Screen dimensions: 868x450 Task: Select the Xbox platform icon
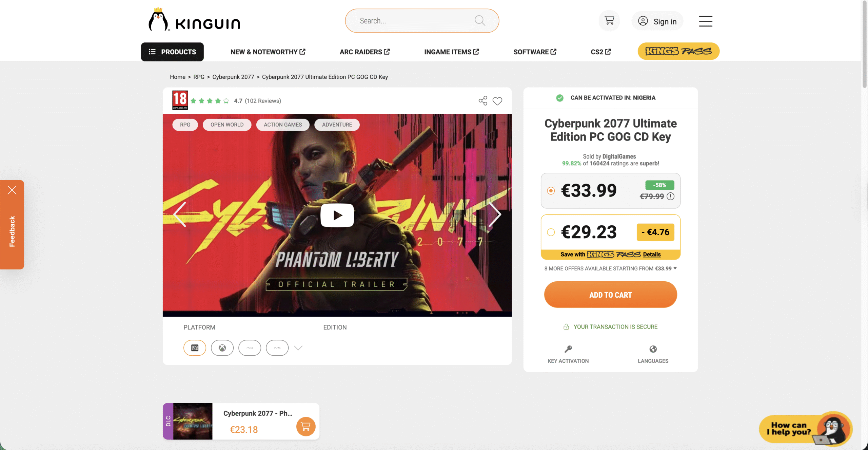pyautogui.click(x=222, y=348)
